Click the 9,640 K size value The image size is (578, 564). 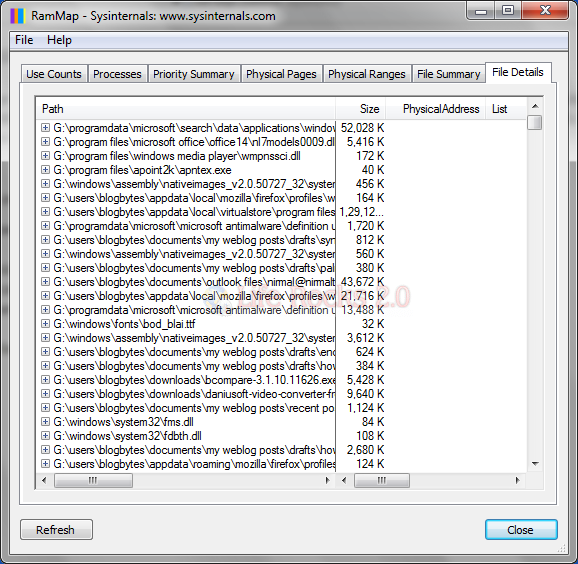pyautogui.click(x=365, y=394)
